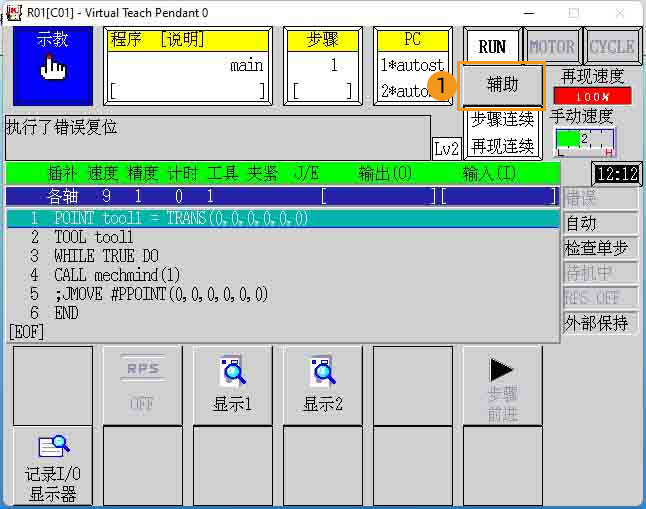The width and height of the screenshot is (646, 509).
Task: Click the Lv2 level indicator
Action: (x=446, y=148)
